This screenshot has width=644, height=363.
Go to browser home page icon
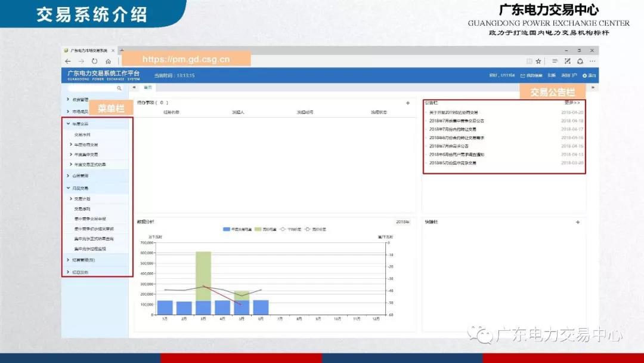coord(108,61)
